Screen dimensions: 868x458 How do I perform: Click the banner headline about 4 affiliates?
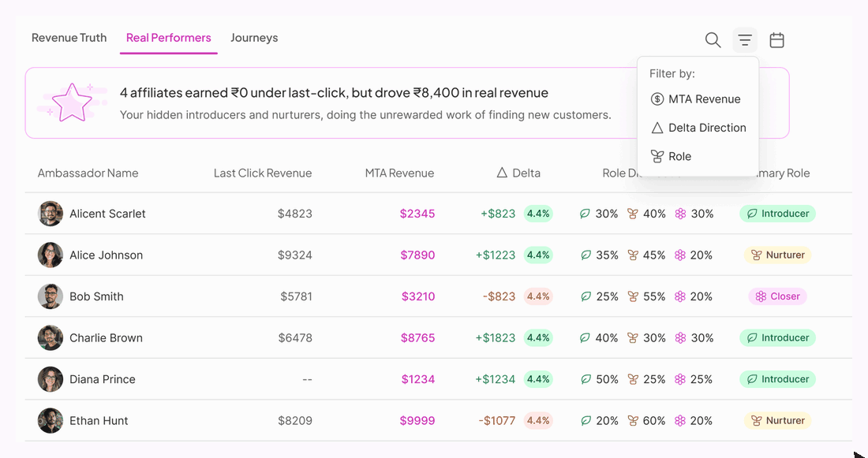335,92
